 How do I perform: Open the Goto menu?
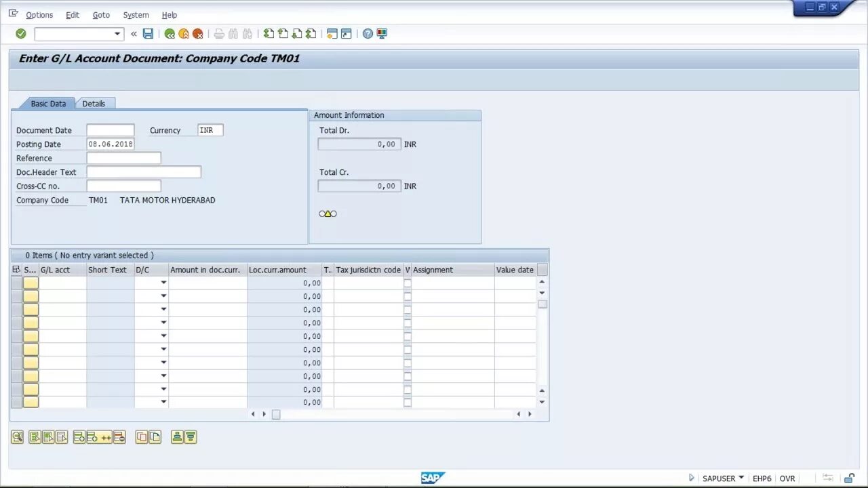[x=101, y=15]
